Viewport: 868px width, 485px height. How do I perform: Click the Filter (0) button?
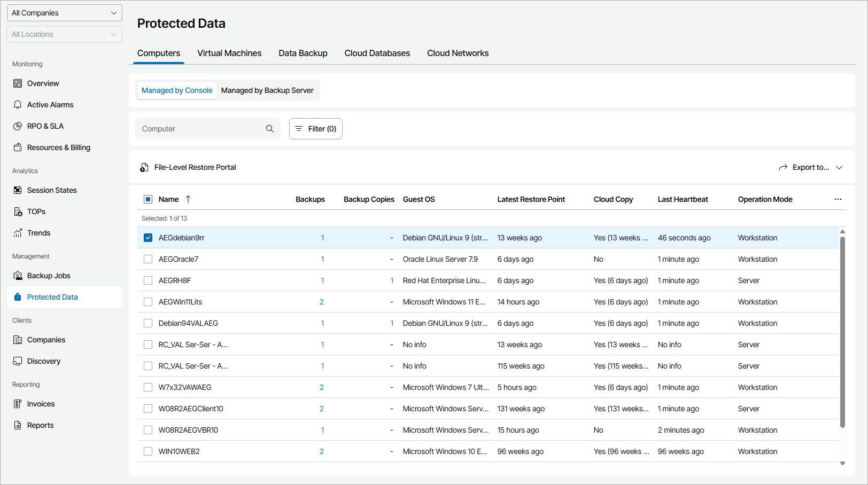pos(316,129)
